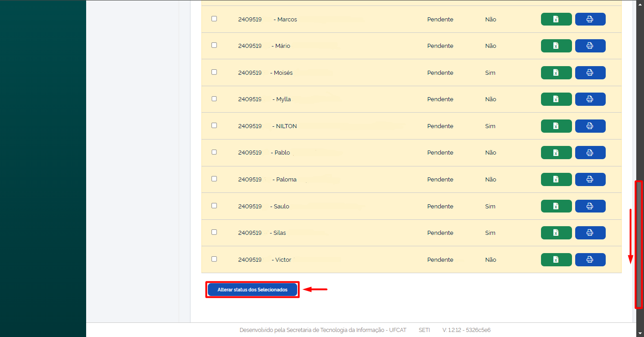This screenshot has width=644, height=337.
Task: Print the Moisés record
Action: pyautogui.click(x=590, y=73)
